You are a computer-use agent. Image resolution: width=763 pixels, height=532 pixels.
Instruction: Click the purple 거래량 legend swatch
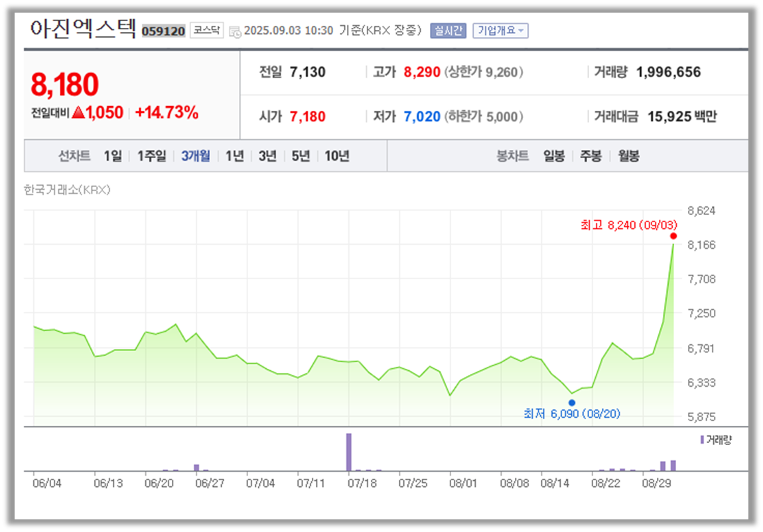pos(702,440)
